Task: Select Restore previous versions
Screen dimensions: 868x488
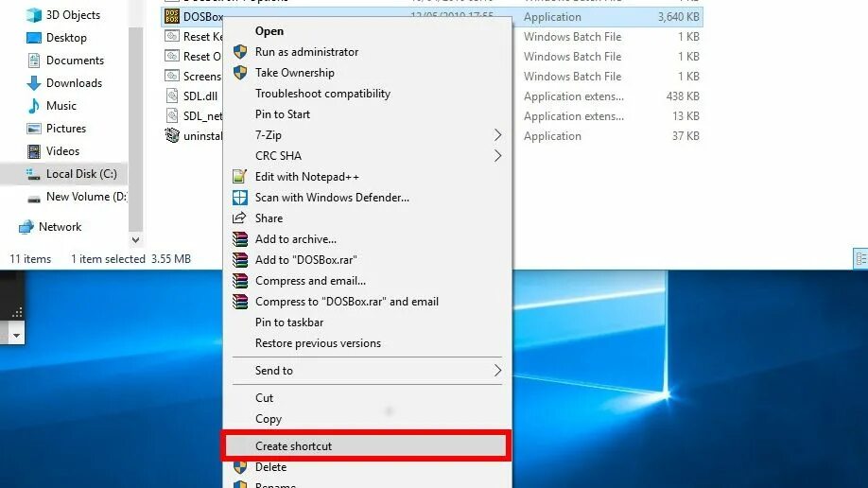Action: point(318,343)
